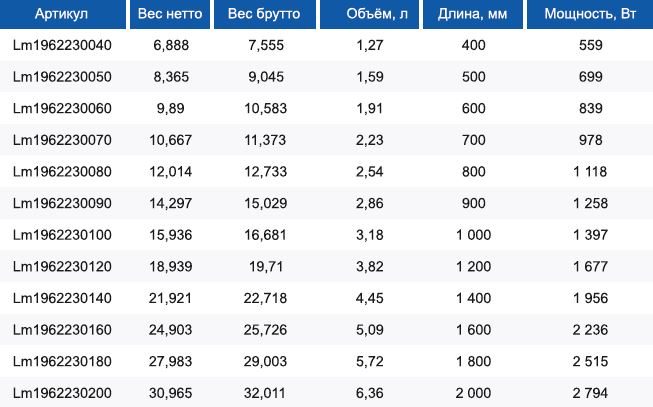
Task: Select article Lm1962230200 in last row
Action: tap(62, 393)
